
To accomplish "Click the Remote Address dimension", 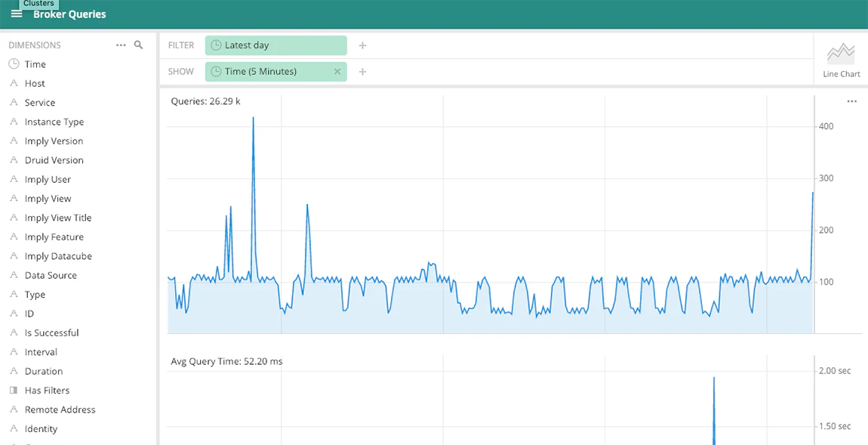I will point(60,409).
